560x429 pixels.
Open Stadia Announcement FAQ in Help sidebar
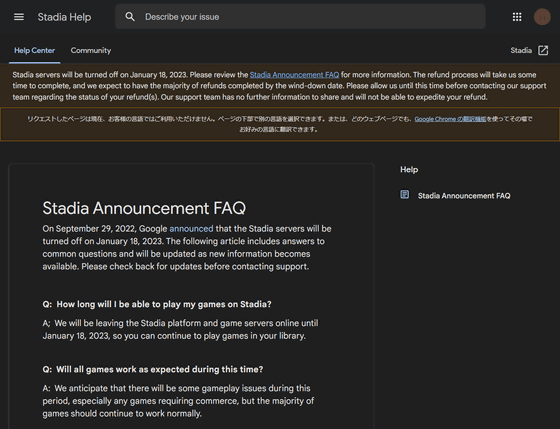tap(464, 196)
